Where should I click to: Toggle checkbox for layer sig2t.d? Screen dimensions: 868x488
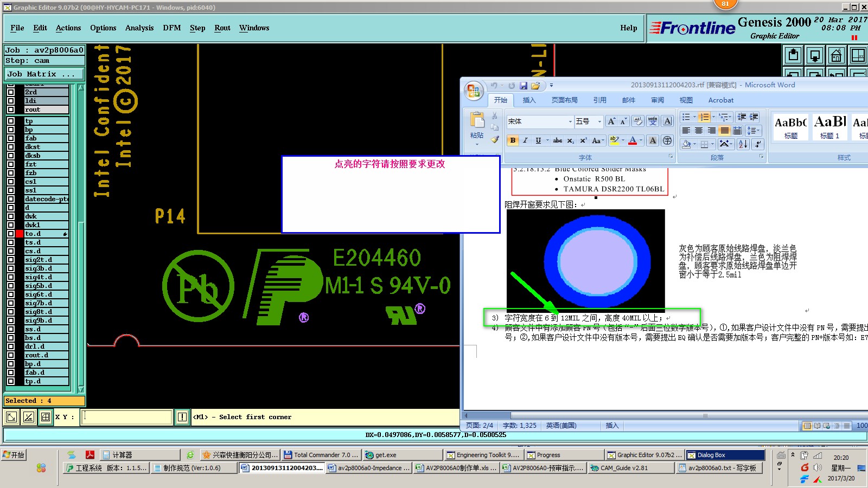click(x=11, y=260)
